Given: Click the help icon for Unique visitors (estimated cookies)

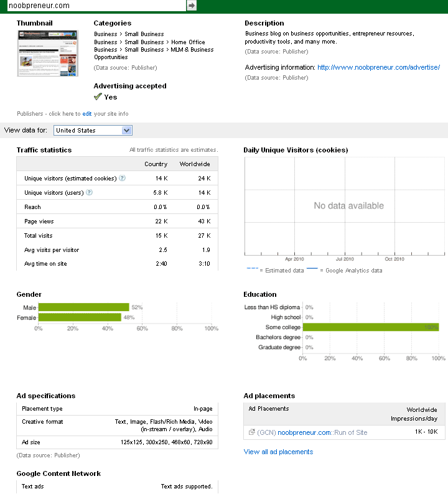Looking at the screenshot, I should [x=122, y=178].
